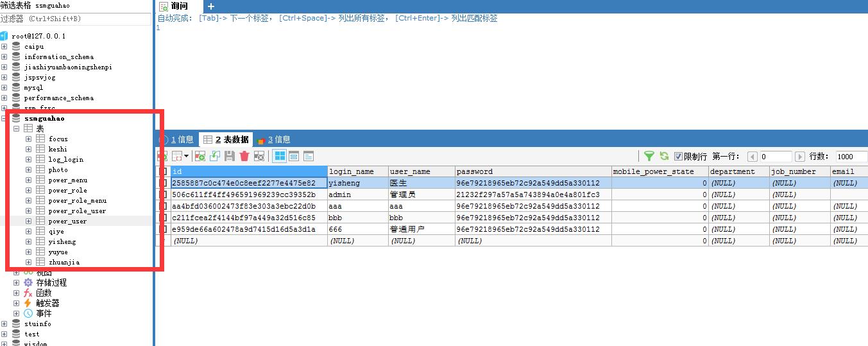Click the previous page arrow button

753,157
